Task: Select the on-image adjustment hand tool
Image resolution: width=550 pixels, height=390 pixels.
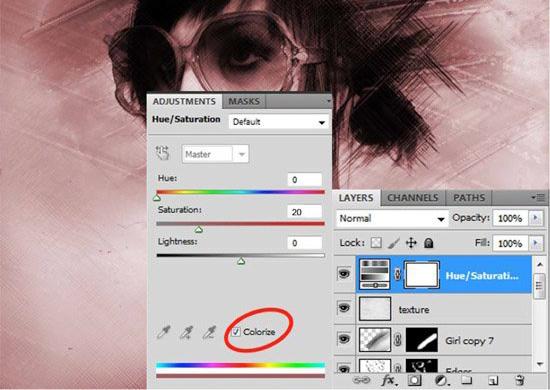Action: [162, 153]
